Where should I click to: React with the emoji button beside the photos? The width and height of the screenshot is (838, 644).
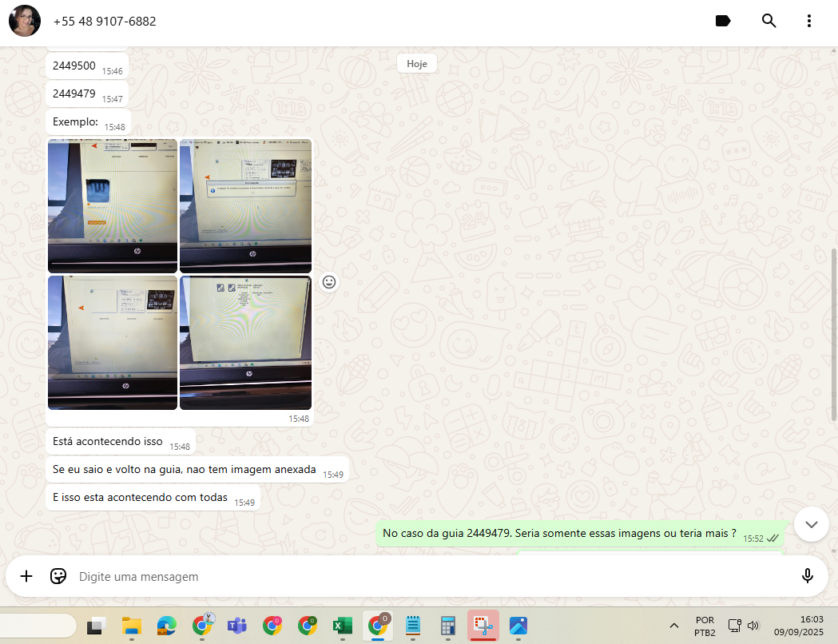pyautogui.click(x=329, y=282)
